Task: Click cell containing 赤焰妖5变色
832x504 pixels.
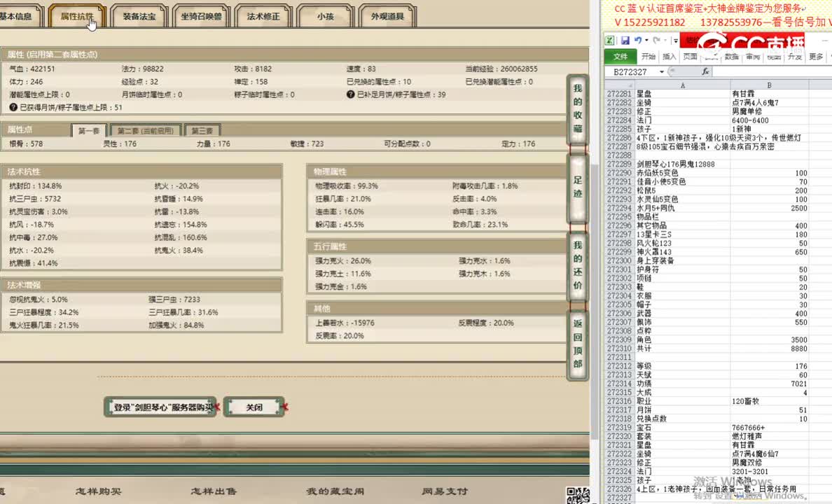Action: pyautogui.click(x=682, y=173)
